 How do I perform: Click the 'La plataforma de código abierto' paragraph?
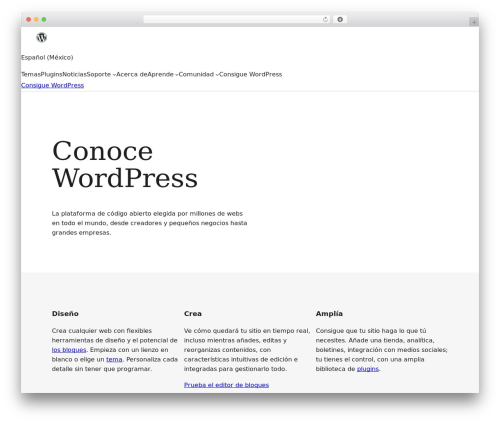[149, 223]
